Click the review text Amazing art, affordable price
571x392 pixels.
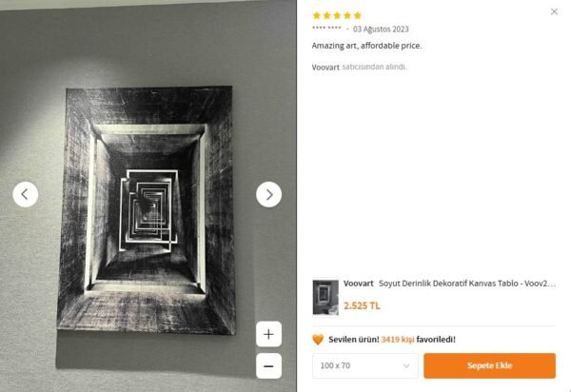pos(366,46)
